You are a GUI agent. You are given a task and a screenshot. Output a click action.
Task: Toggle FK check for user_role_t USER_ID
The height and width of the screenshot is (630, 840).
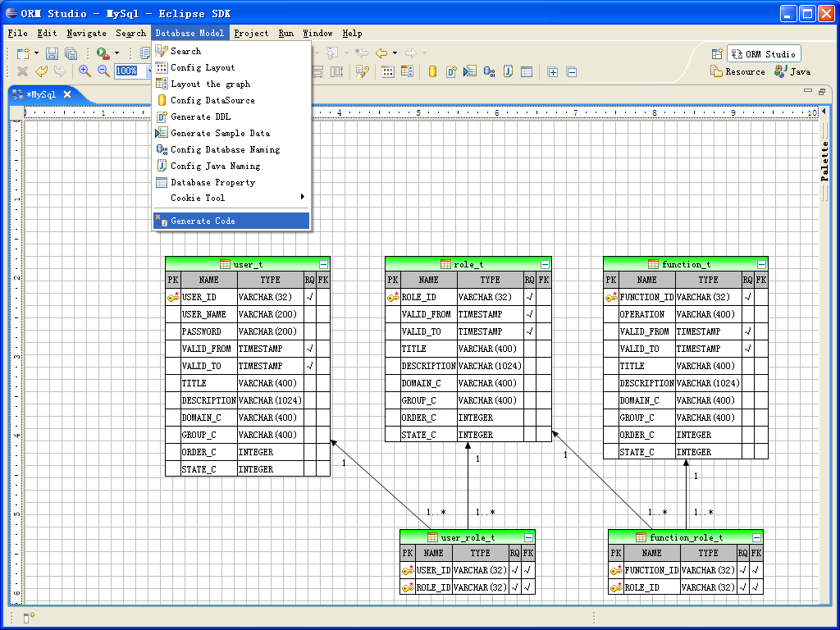click(527, 570)
